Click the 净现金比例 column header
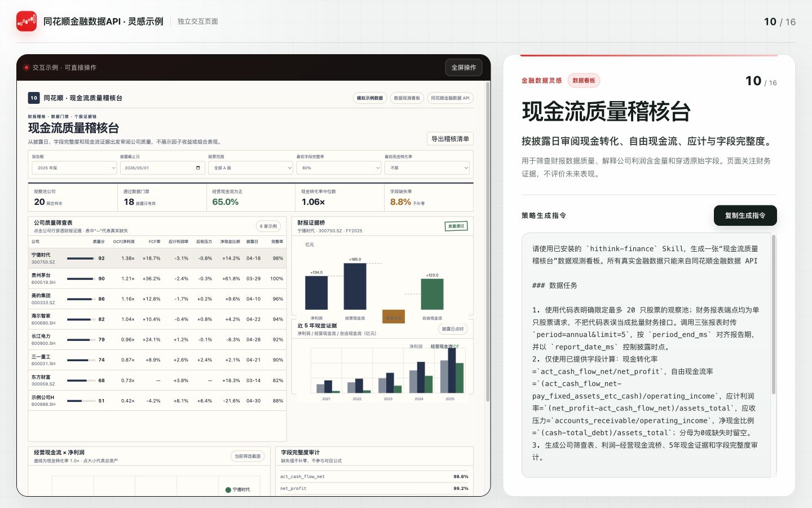The height and width of the screenshot is (508, 812). pyautogui.click(x=230, y=242)
